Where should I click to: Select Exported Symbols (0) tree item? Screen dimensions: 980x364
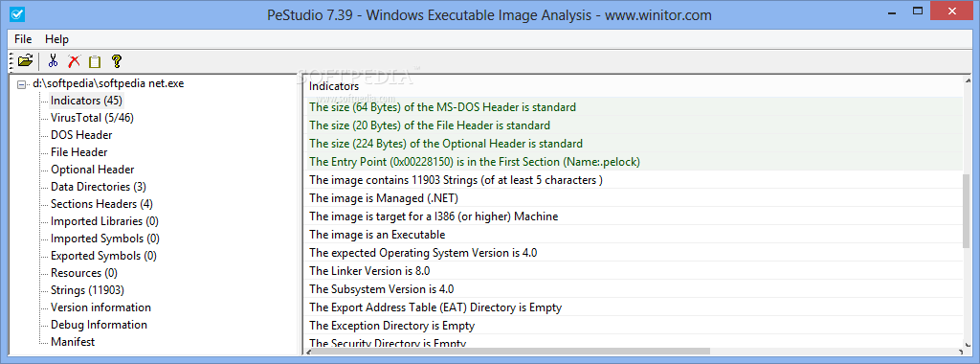click(103, 256)
